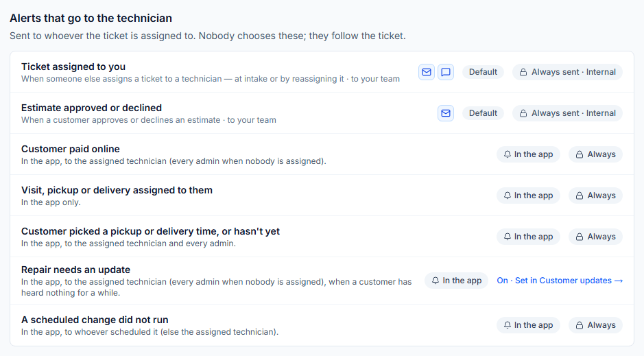Click the Customer paid online description line
The width and height of the screenshot is (644, 356).
point(174,161)
